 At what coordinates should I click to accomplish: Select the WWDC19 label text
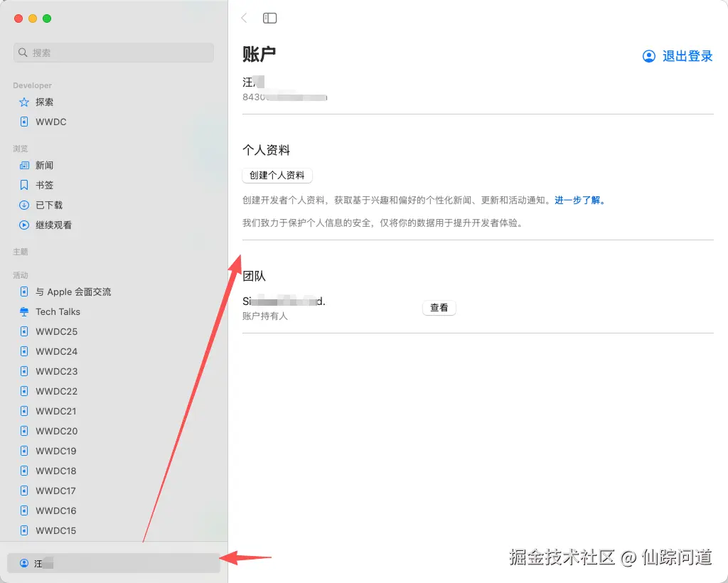(x=56, y=451)
